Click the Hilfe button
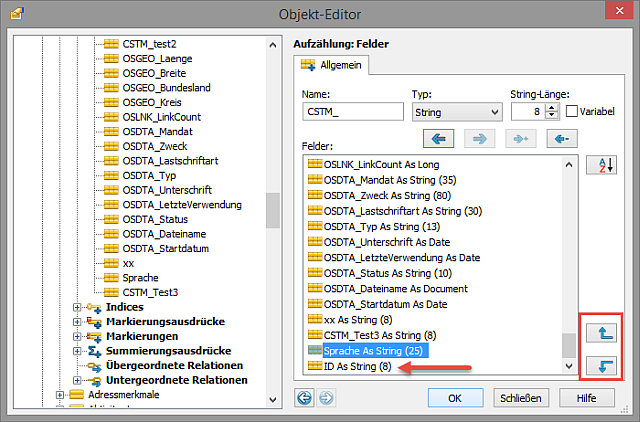This screenshot has height=422, width=640. point(587,398)
